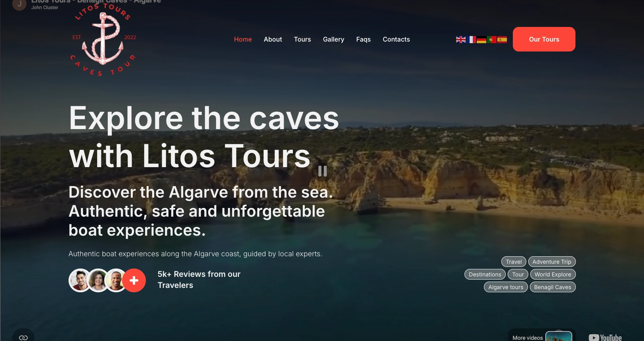Open the Faqs page
This screenshot has width=644, height=341.
pyautogui.click(x=363, y=39)
